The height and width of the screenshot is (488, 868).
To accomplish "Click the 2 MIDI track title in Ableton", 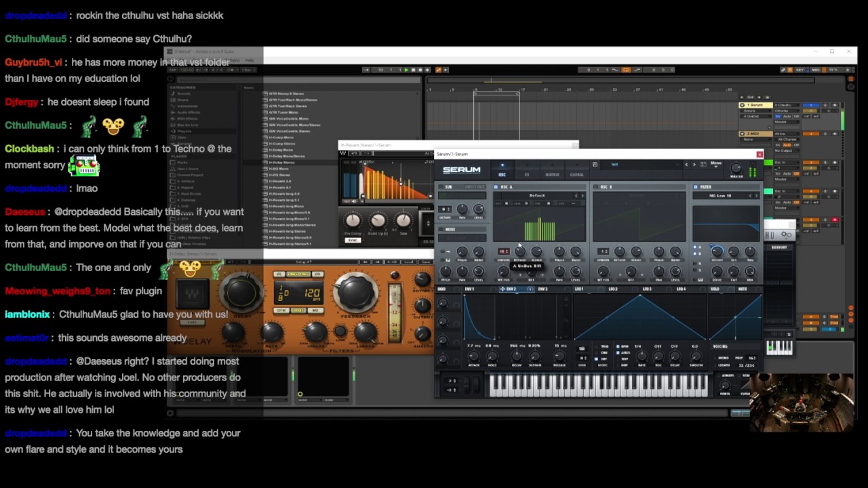I will tap(756, 134).
